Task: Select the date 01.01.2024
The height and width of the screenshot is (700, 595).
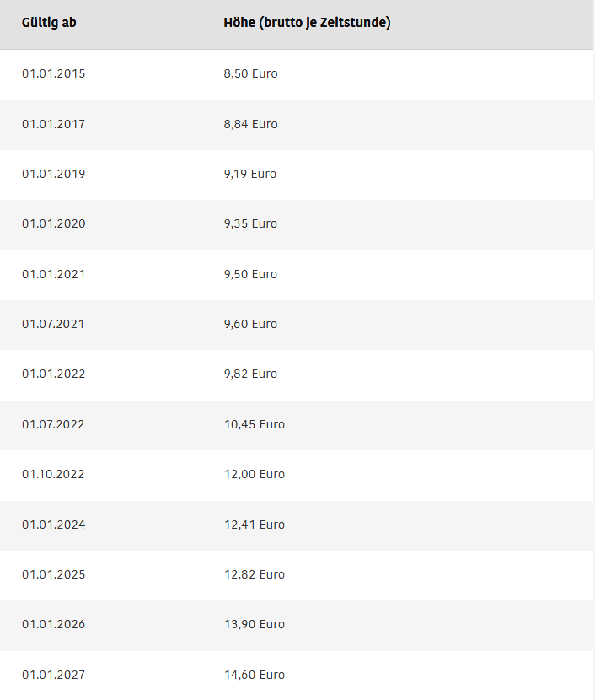Action: click(x=54, y=525)
